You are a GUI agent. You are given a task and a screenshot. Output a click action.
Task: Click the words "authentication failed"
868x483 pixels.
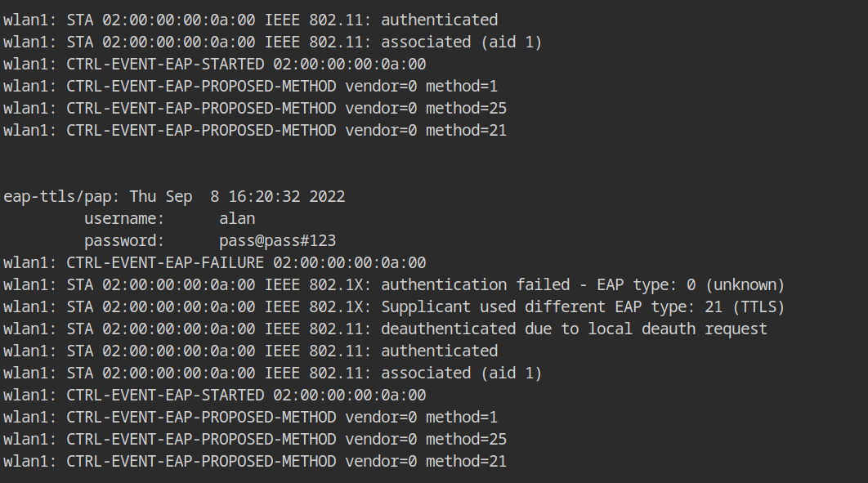(475, 285)
